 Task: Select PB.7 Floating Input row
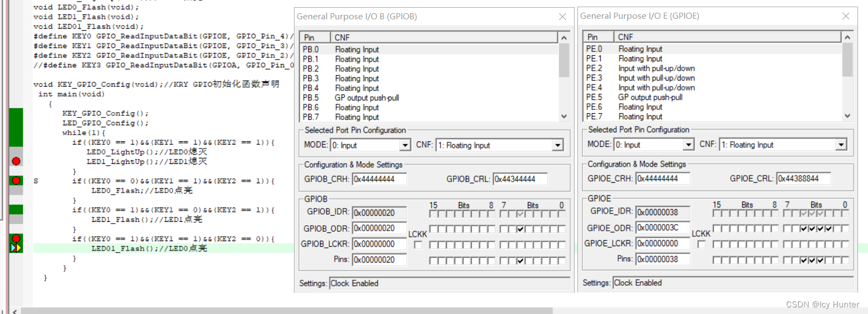tap(429, 117)
